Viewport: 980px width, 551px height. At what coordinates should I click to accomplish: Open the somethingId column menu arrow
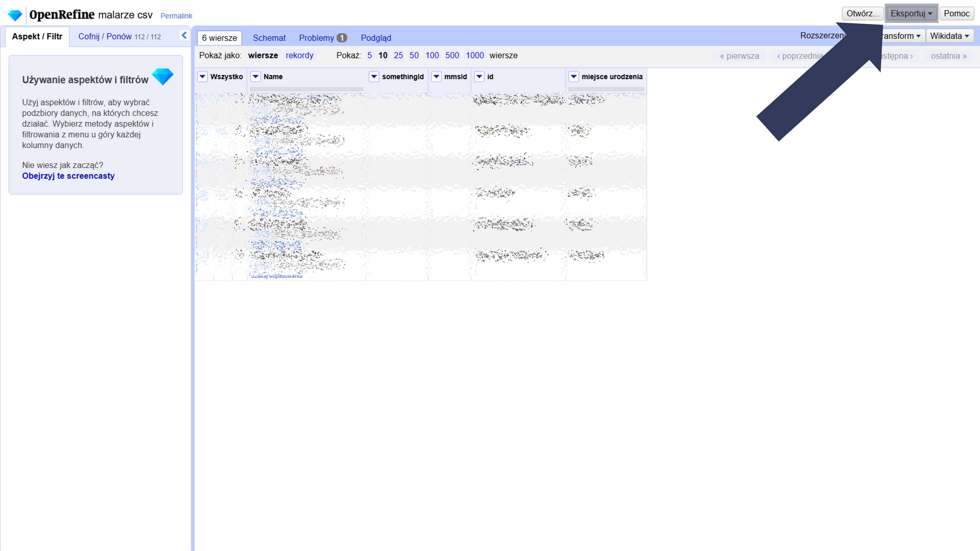[374, 76]
